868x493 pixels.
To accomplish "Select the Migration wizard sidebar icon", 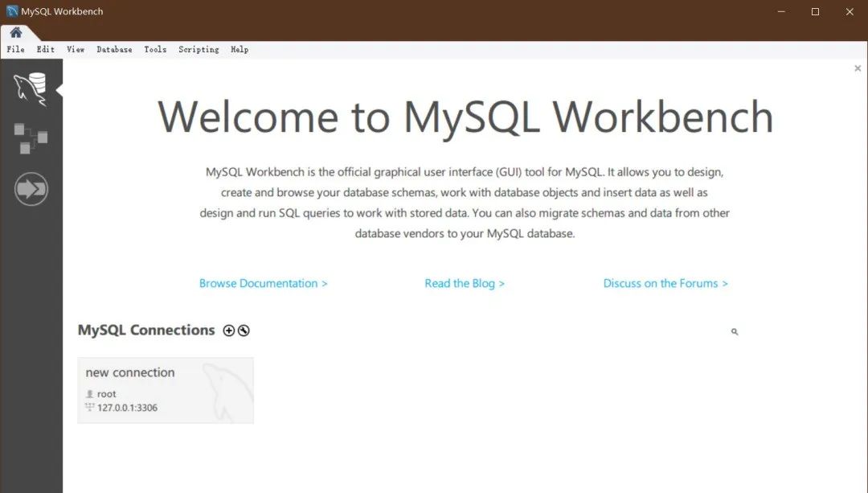I will pyautogui.click(x=31, y=190).
